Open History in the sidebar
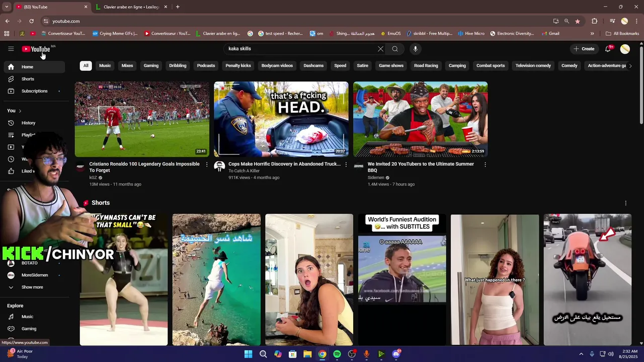 [x=34, y=123]
